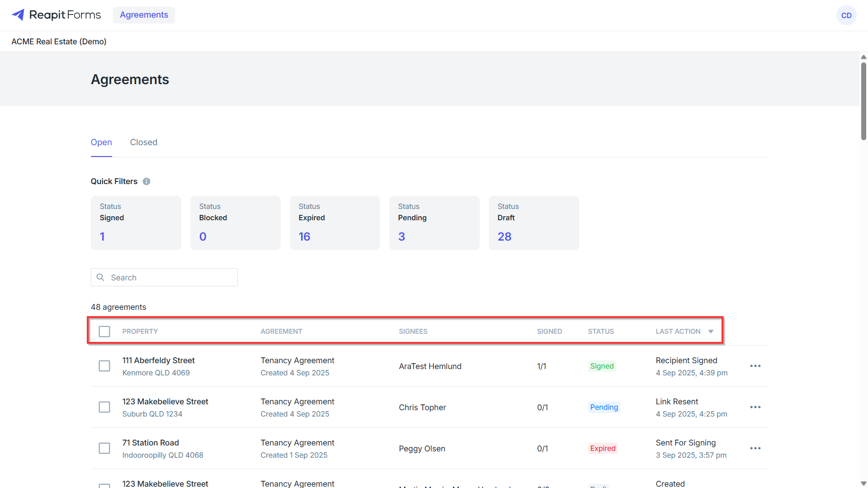Filter by Status Signed card
This screenshot has width=868, height=488.
pos(136,223)
